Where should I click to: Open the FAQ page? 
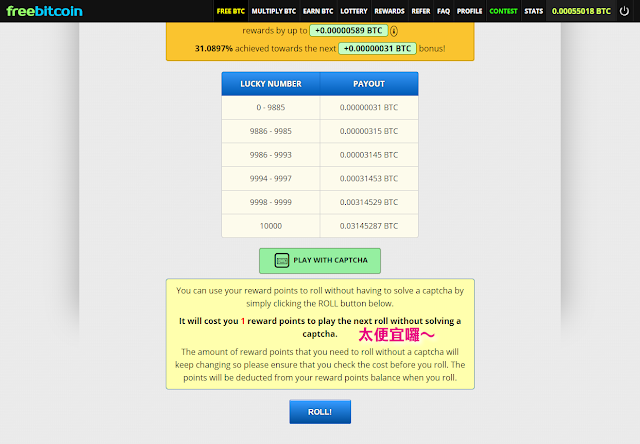(x=443, y=11)
